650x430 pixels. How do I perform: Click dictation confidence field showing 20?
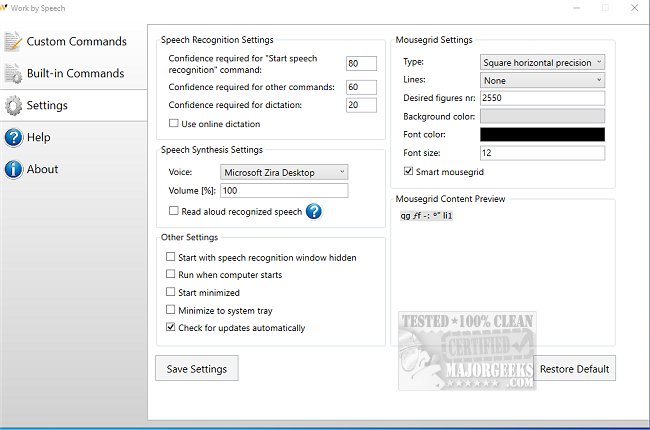(361, 105)
